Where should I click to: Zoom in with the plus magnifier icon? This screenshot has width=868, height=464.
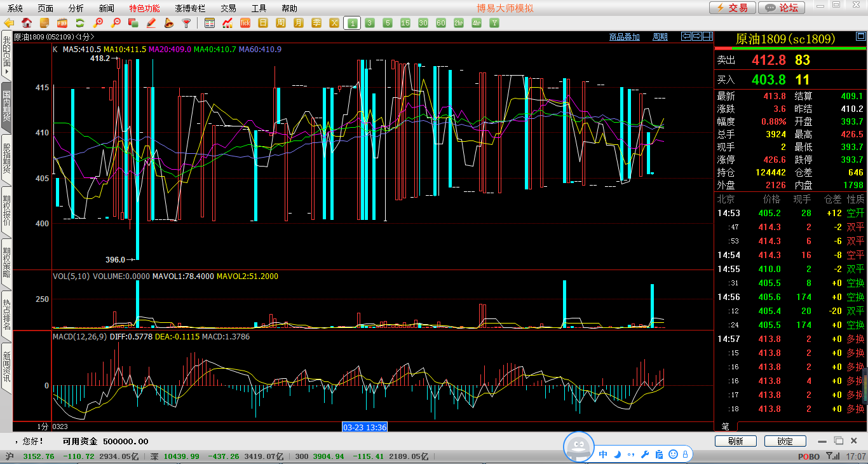(x=98, y=23)
